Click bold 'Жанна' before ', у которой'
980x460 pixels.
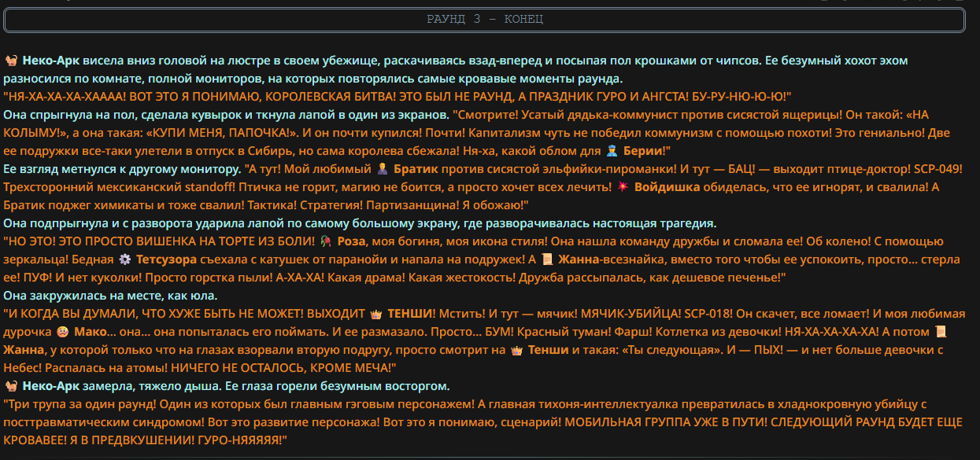tap(22, 350)
